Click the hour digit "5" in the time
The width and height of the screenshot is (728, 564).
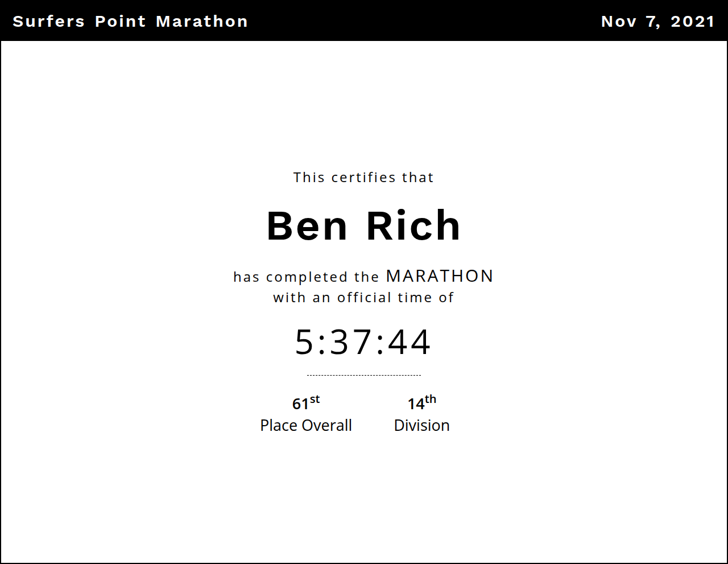tap(304, 342)
